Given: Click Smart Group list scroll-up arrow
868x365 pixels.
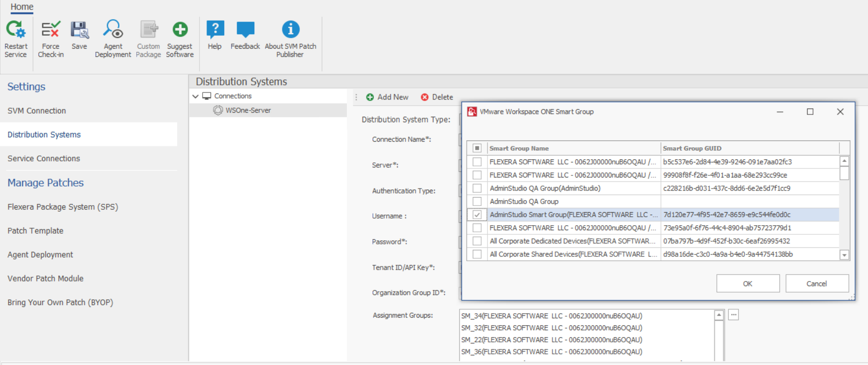Looking at the screenshot, I should point(844,161).
